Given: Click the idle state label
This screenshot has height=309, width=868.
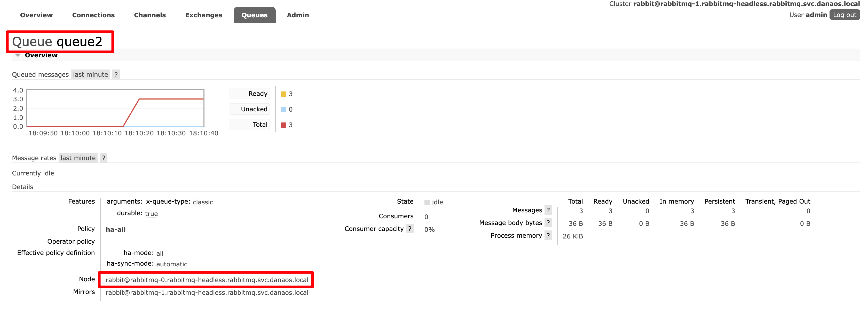Looking at the screenshot, I should [437, 202].
